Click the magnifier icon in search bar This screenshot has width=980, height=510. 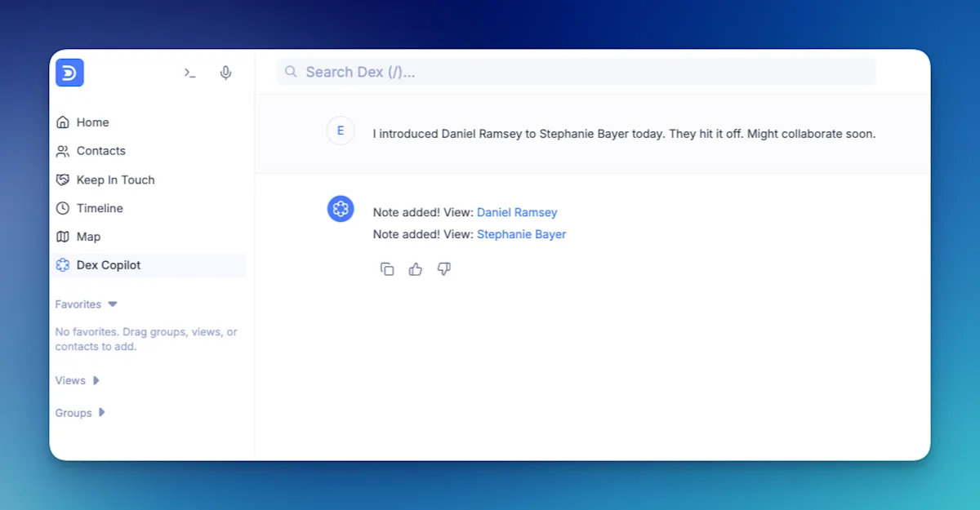pyautogui.click(x=291, y=72)
